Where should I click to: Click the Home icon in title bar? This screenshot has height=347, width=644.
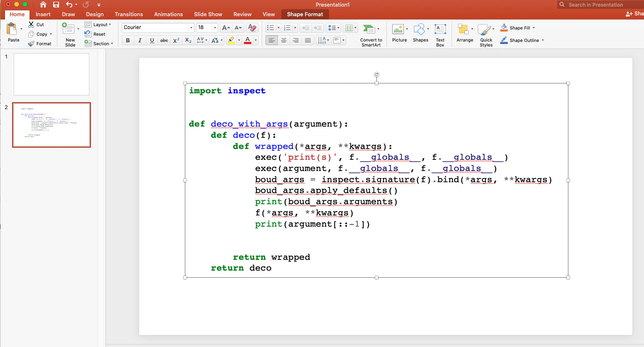tap(43, 5)
